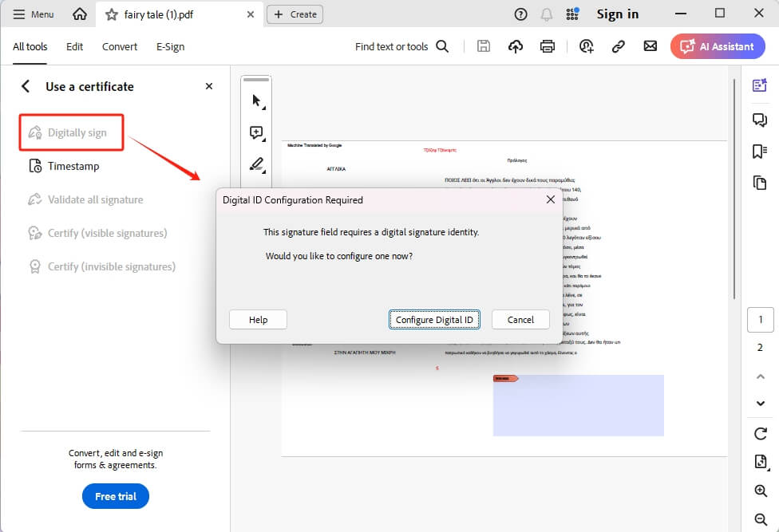Choose Certify (visible signatures)
This screenshot has height=532, width=779.
point(98,233)
